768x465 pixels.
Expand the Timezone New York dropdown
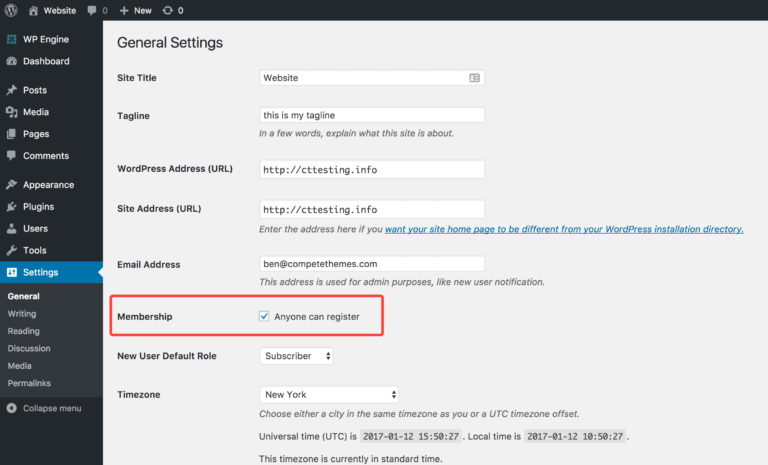click(x=329, y=394)
